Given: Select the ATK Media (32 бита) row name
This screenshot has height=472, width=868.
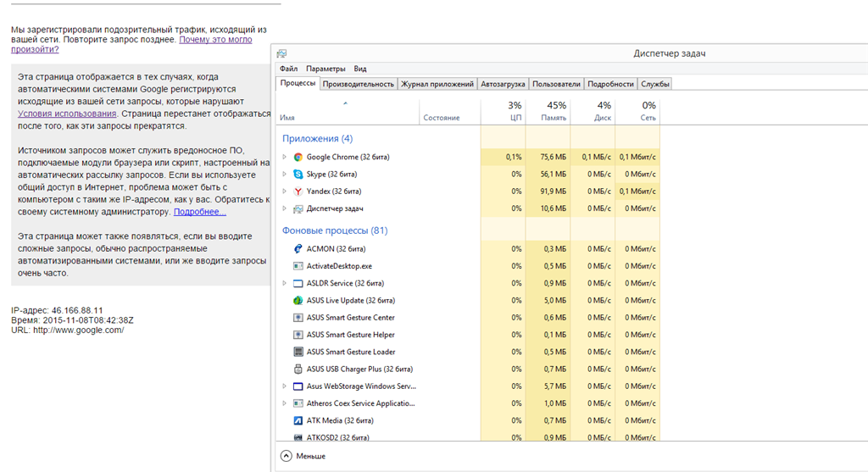Looking at the screenshot, I should [340, 420].
